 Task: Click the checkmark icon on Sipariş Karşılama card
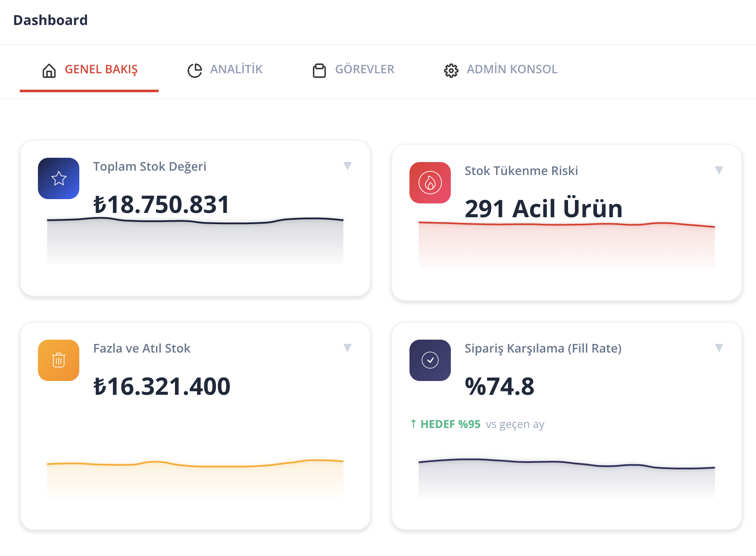[x=430, y=360]
